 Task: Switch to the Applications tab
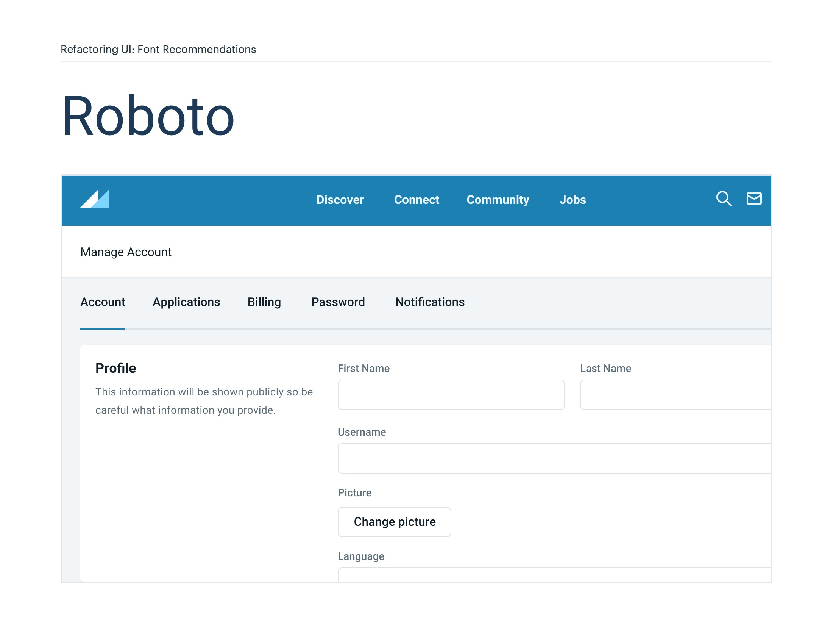186,302
